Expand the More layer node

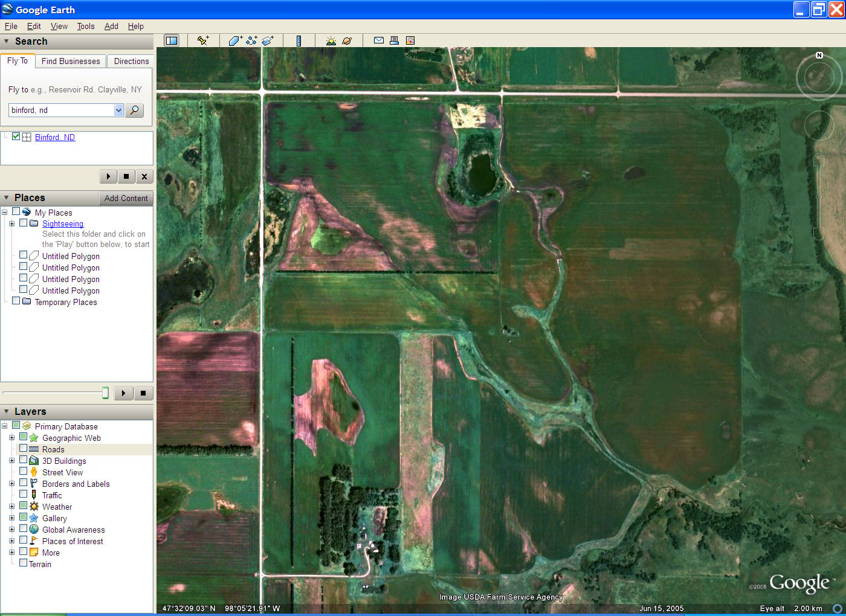(11, 553)
